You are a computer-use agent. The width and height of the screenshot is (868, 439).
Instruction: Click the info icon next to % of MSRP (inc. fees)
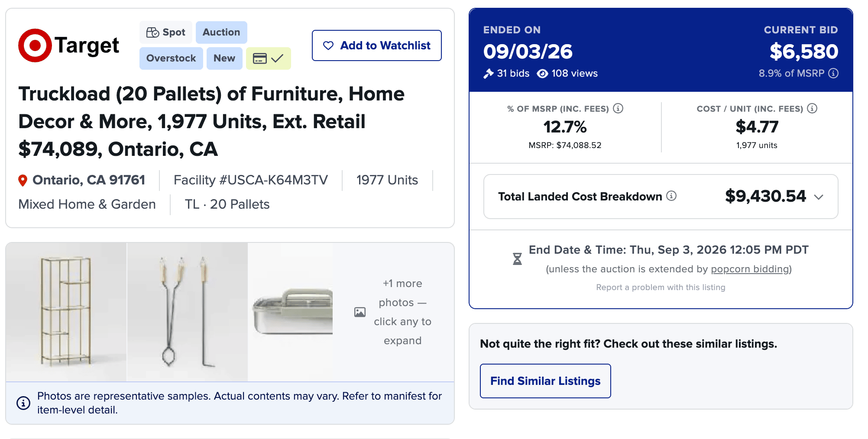[618, 108]
